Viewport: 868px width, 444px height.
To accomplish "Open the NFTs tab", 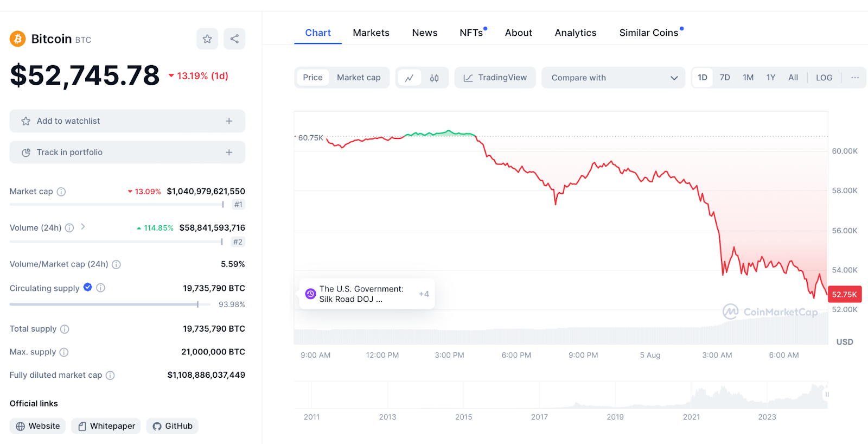I will [x=472, y=33].
